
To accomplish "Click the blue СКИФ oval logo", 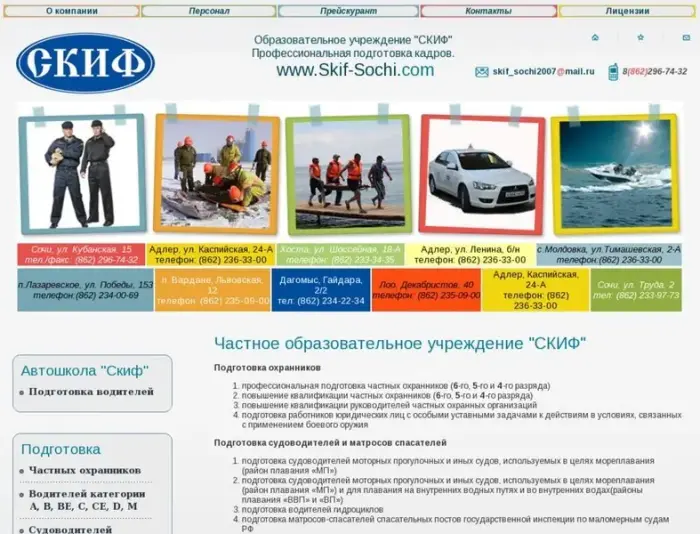I will 85,63.
